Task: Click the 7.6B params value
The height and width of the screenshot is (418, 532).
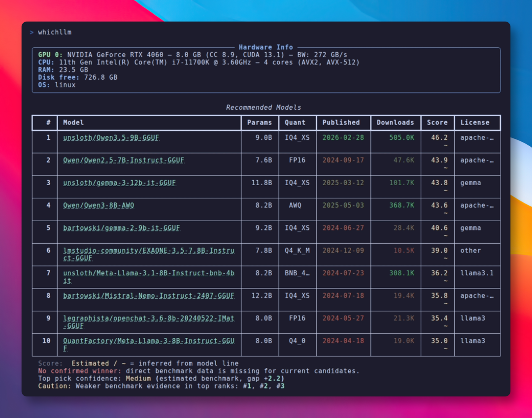Action: pos(264,160)
